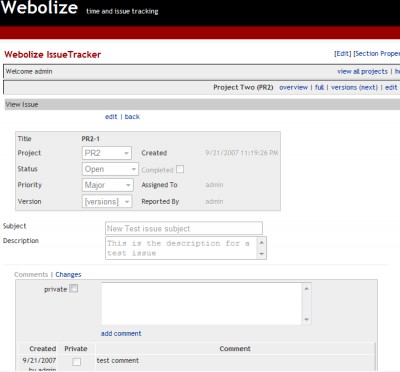Go to view all projects
Viewport: 400px width, 372px height.
pos(362,71)
